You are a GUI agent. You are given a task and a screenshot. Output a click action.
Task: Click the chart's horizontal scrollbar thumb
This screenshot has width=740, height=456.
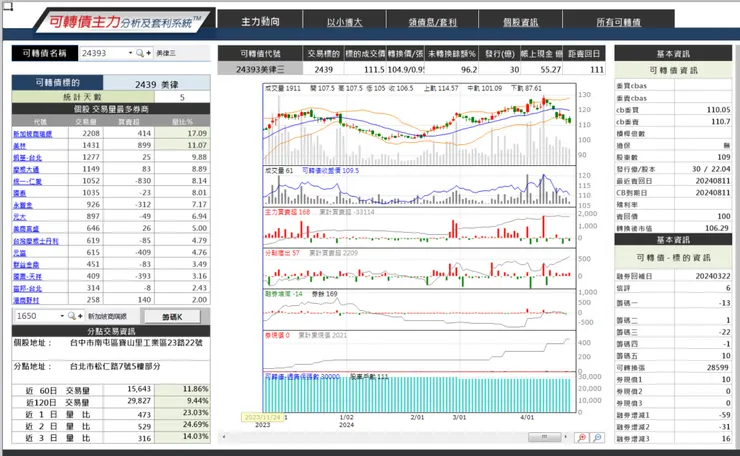tap(544, 437)
